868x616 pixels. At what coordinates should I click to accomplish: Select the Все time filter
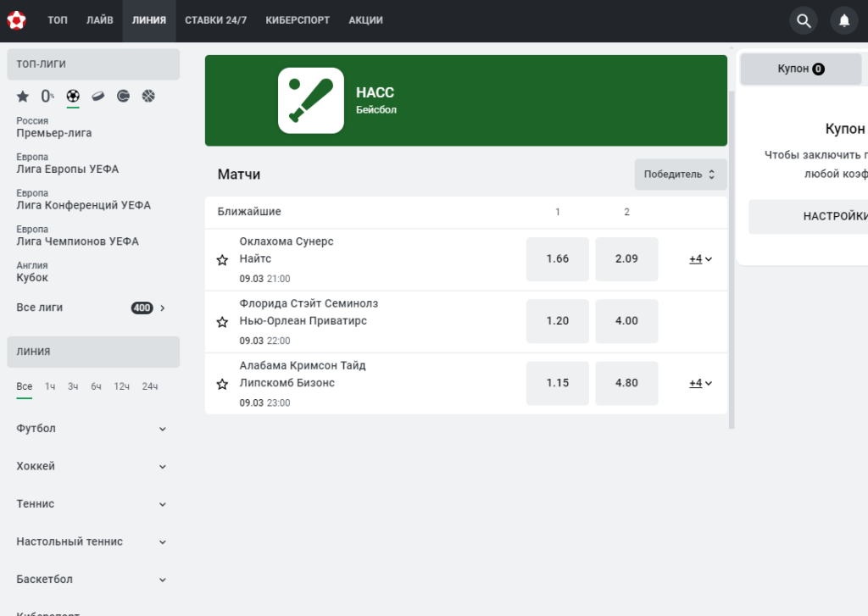click(x=25, y=386)
